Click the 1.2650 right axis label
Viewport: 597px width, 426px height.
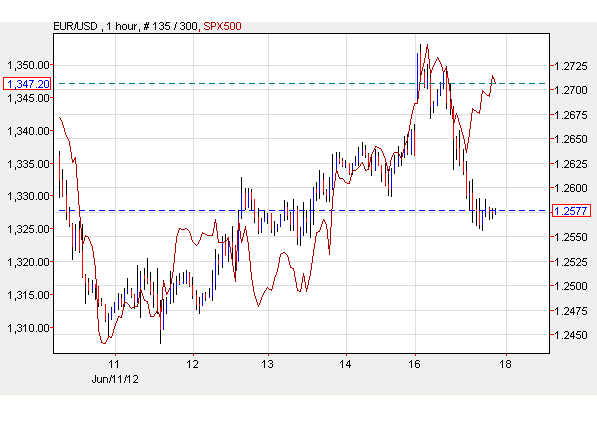[x=571, y=139]
